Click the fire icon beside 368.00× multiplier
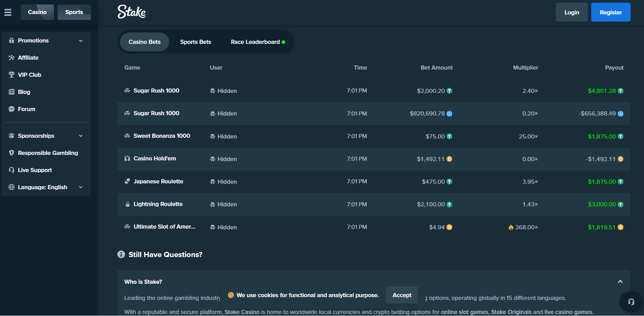This screenshot has width=644, height=316. tap(511, 227)
